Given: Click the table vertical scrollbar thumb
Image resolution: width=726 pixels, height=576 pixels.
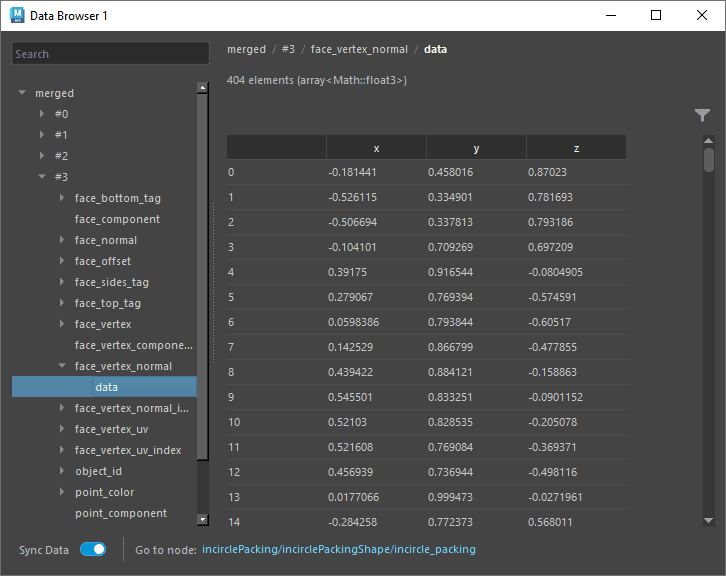Looking at the screenshot, I should point(709,161).
